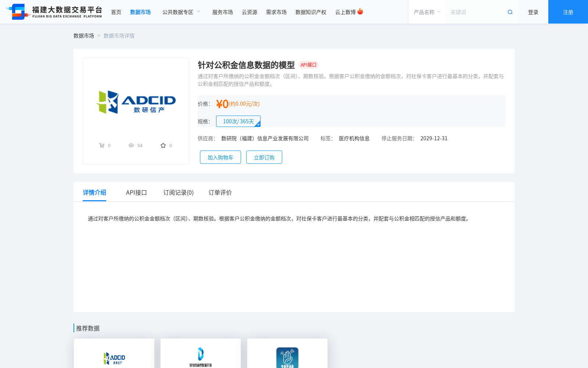The width and height of the screenshot is (588, 368).
Task: Open 数据知识产权 navigation item
Action: click(311, 12)
